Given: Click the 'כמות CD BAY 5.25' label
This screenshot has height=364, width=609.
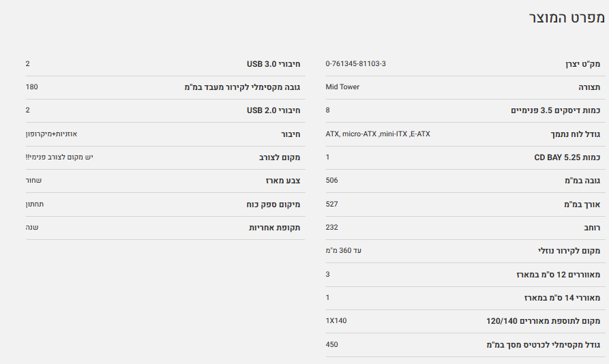Looking at the screenshot, I should pyautogui.click(x=567, y=157).
